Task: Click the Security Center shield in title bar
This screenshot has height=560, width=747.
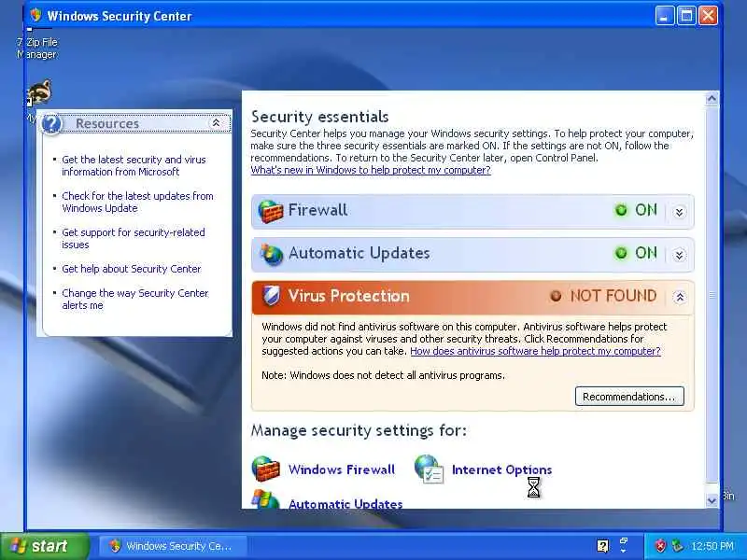Action: [x=35, y=15]
